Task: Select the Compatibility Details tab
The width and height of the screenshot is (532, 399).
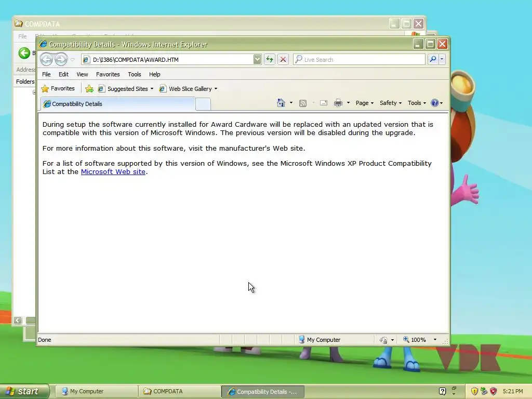Action: (x=118, y=104)
